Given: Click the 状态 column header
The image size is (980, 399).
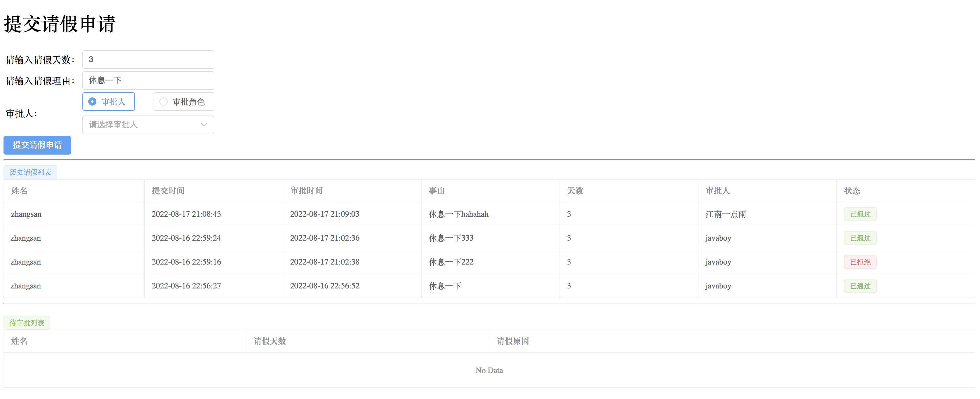Looking at the screenshot, I should [852, 190].
